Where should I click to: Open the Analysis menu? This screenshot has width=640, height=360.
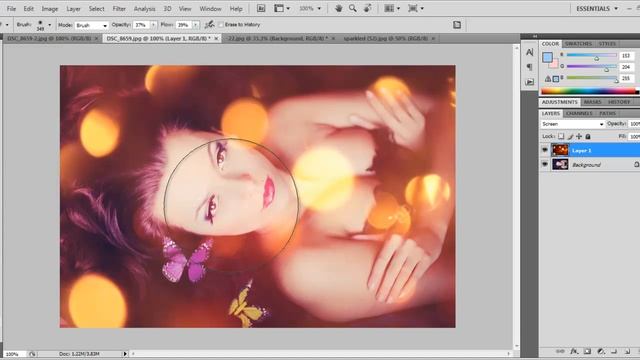(x=144, y=9)
